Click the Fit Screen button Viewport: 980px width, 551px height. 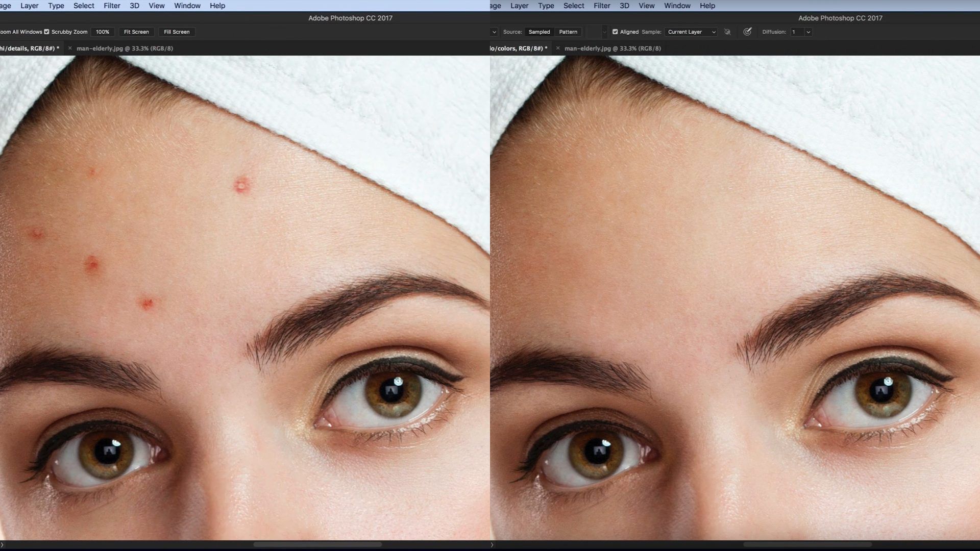[136, 32]
